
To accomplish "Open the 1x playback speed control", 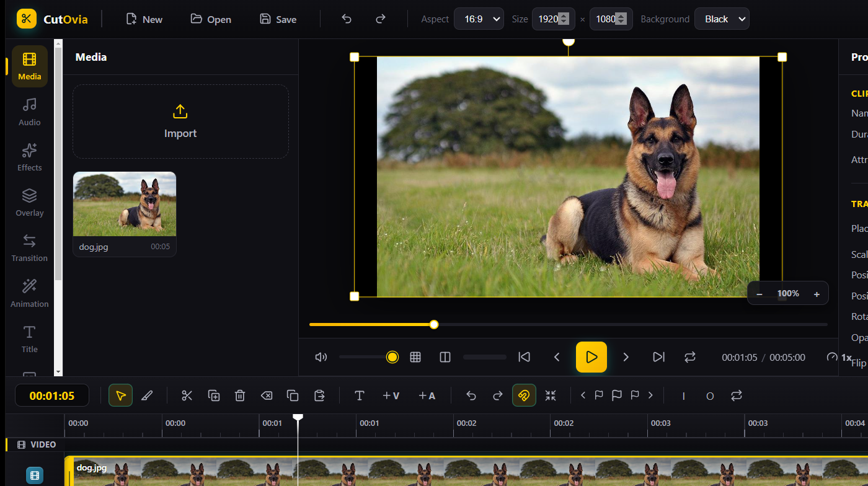I will click(x=839, y=357).
